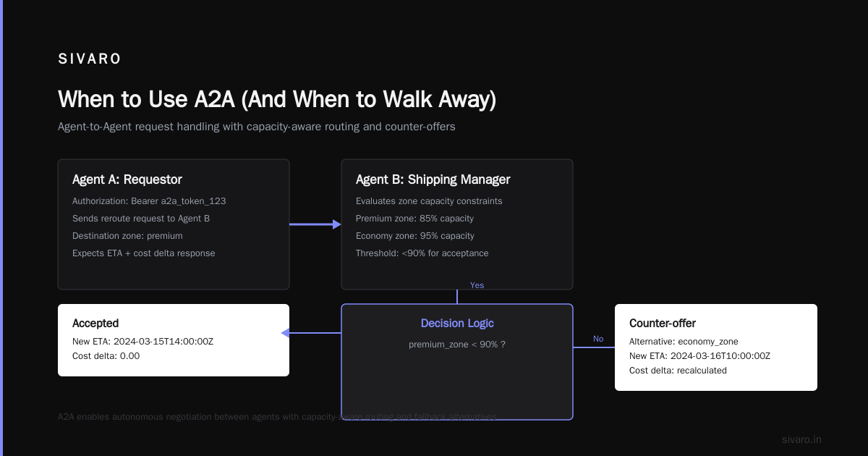Screen dimensions: 868x456
Task: Select the 'Accepted' card heading
Action: point(95,324)
